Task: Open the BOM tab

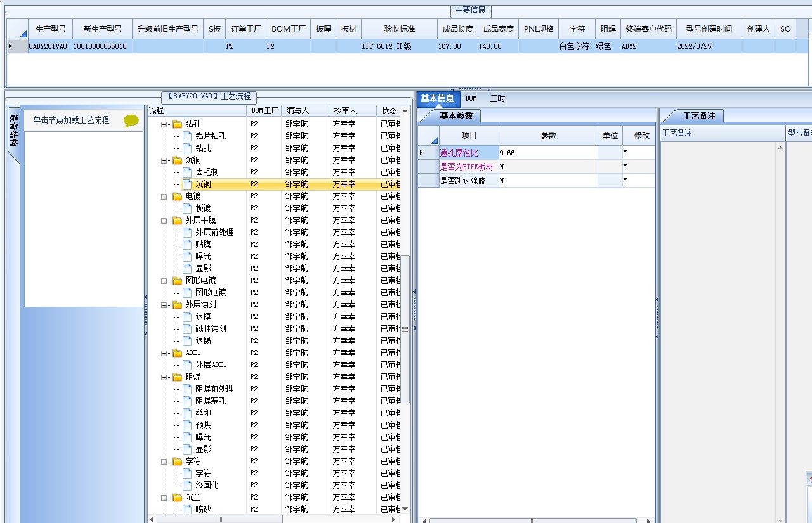Action: point(471,98)
